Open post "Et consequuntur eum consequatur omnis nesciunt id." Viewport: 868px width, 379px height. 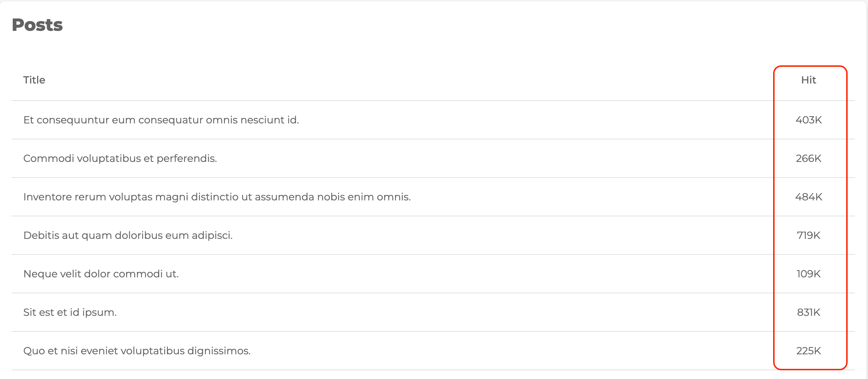point(161,120)
